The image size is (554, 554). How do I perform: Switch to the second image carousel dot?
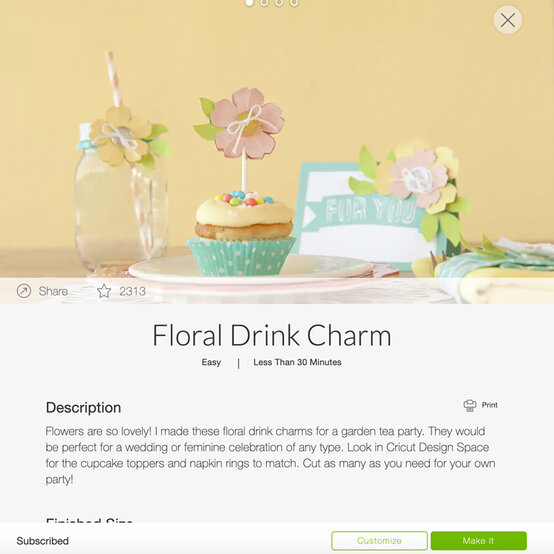point(264,3)
